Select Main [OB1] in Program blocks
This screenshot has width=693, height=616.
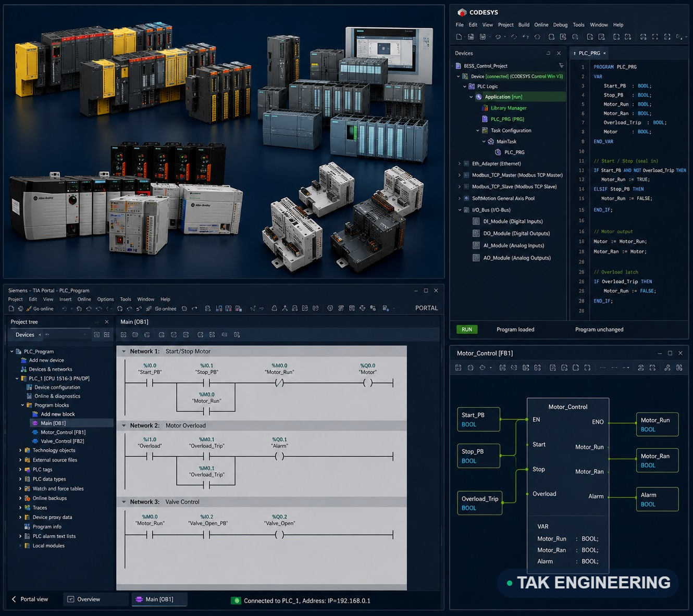point(53,423)
